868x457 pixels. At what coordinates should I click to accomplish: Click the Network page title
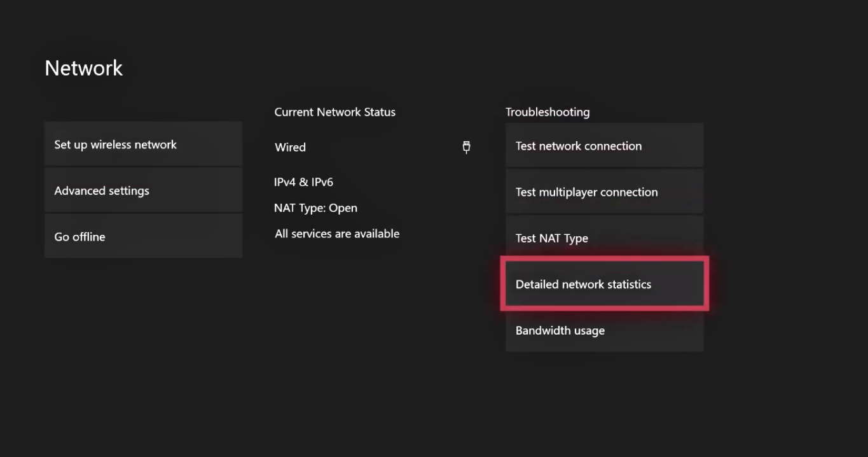(84, 68)
